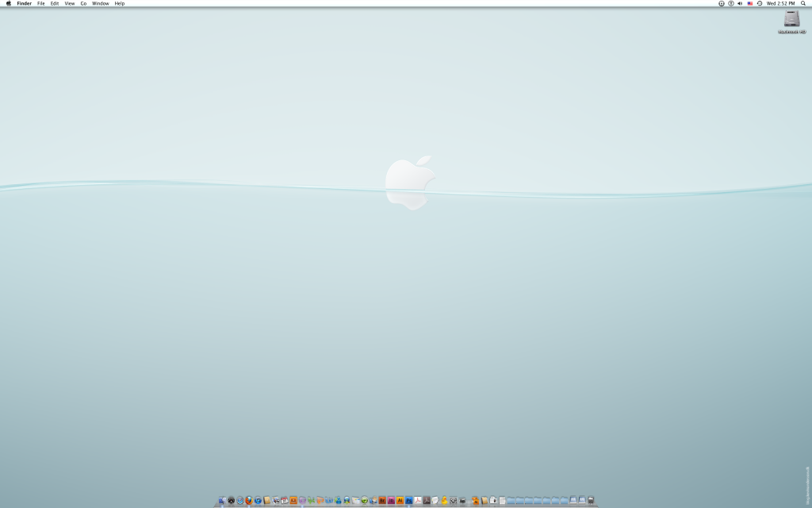
Task: Open the Trash in the Dock
Action: [591, 501]
